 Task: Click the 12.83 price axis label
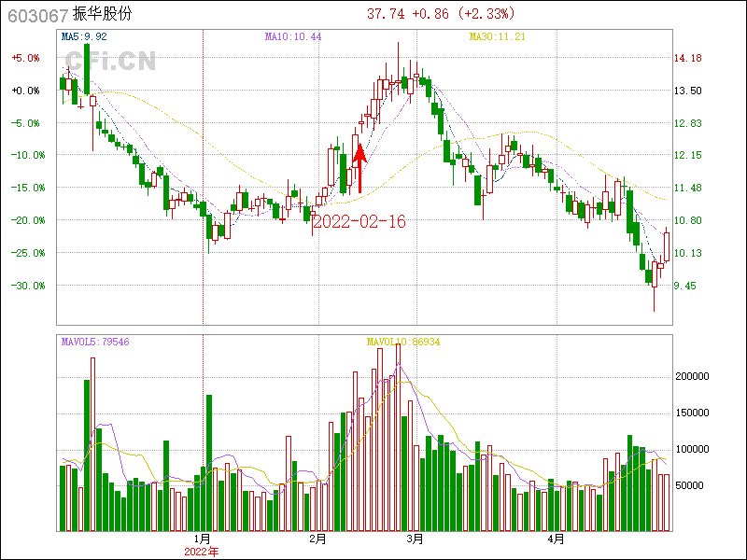click(x=688, y=123)
